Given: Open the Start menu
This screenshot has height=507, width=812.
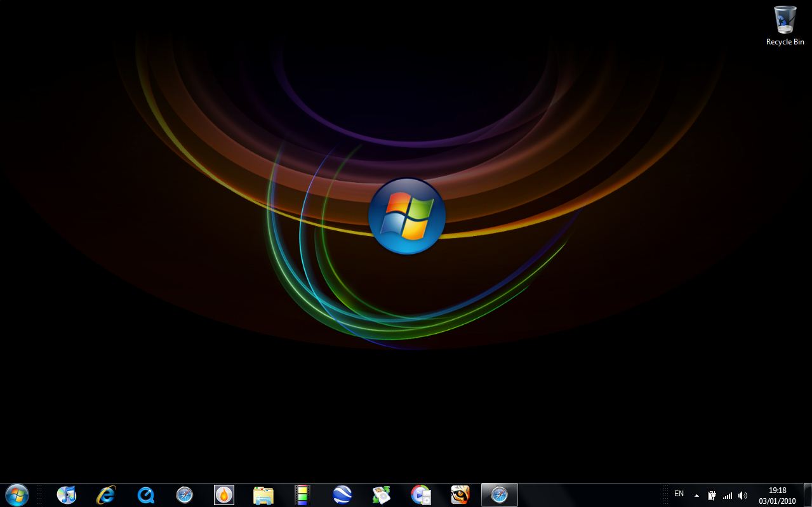Looking at the screenshot, I should 18,494.
